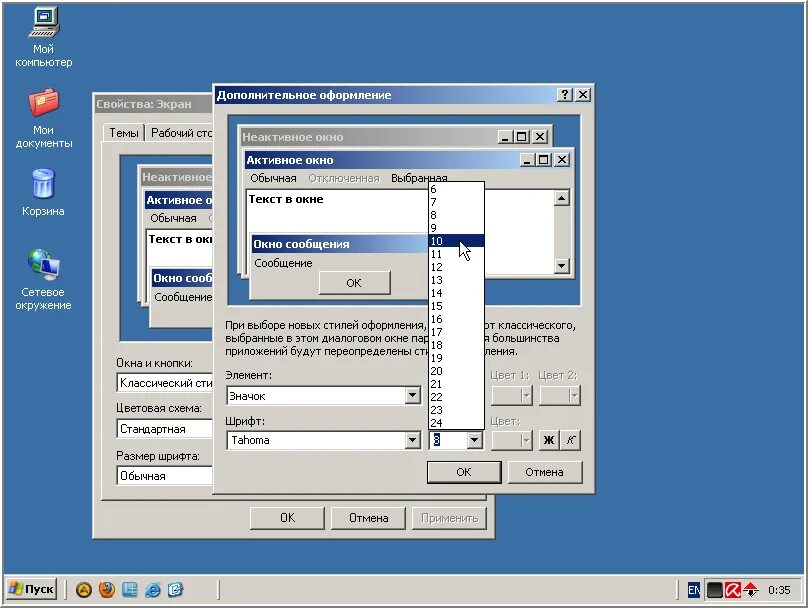Open the Пуск start menu
Image resolution: width=808 pixels, height=608 pixels.
point(32,589)
